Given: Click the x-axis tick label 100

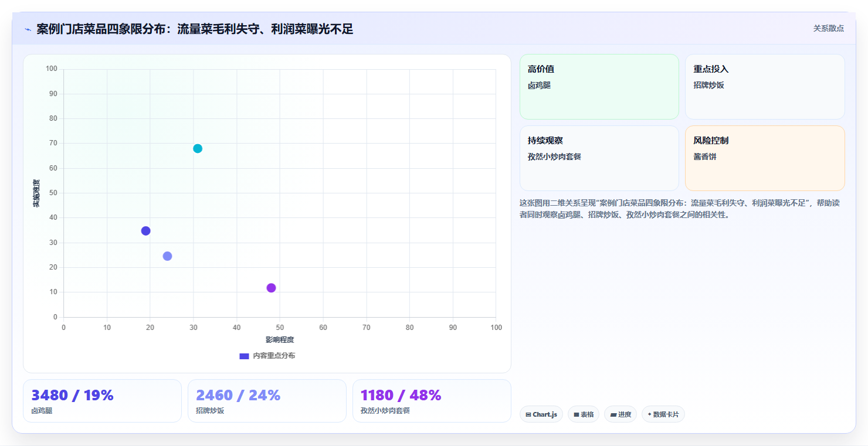Looking at the screenshot, I should [x=496, y=328].
